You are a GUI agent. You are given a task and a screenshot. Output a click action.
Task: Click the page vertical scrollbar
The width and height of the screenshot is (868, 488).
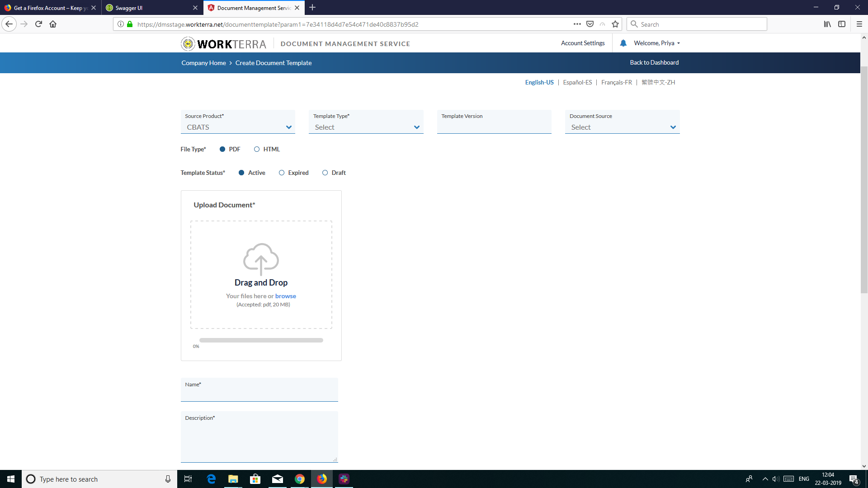pyautogui.click(x=864, y=180)
